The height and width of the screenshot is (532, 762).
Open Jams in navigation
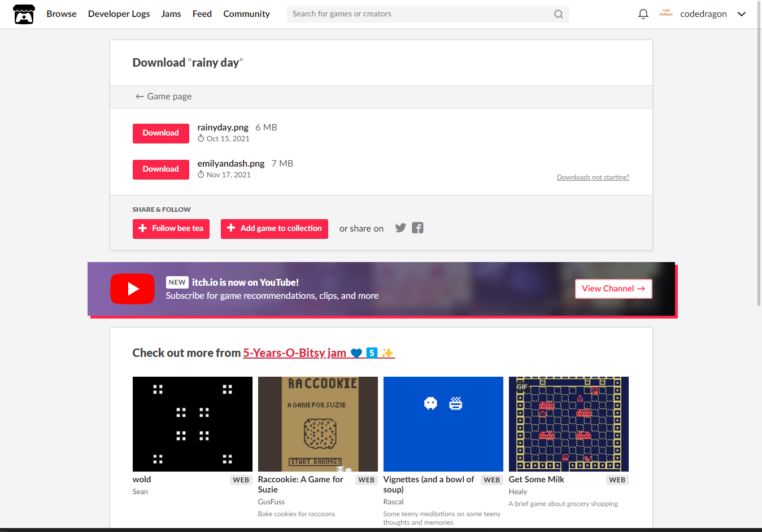point(171,14)
